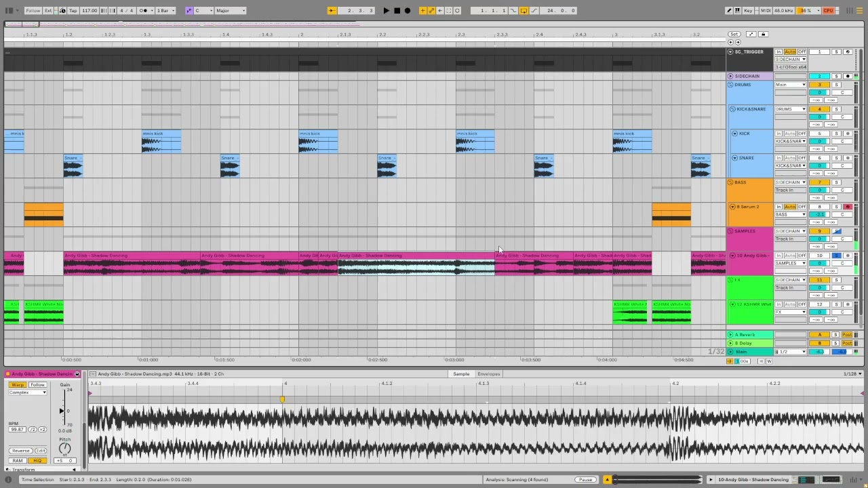The height and width of the screenshot is (488, 868).
Task: Toggle the Draw Mode pencil icon
Action: point(728,10)
